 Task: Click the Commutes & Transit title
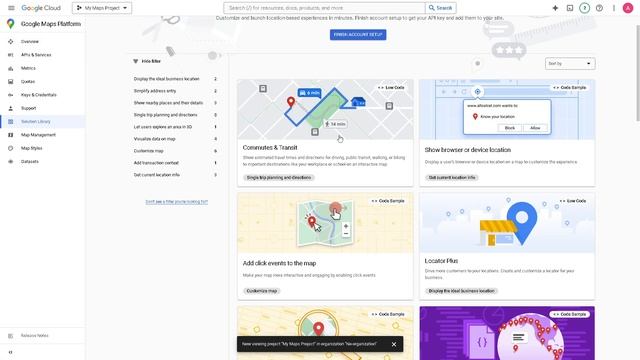coord(270,148)
